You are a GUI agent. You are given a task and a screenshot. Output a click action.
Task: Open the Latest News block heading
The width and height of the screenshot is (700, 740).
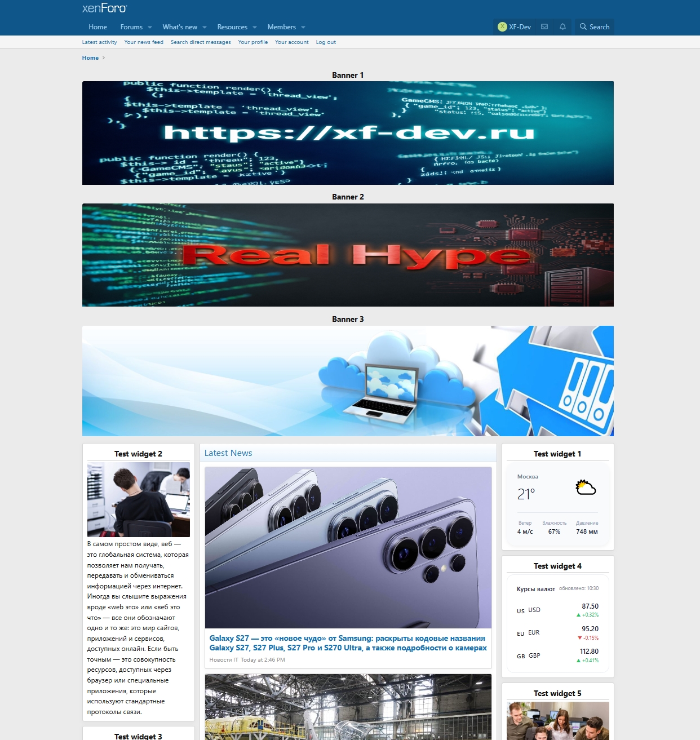pyautogui.click(x=228, y=453)
